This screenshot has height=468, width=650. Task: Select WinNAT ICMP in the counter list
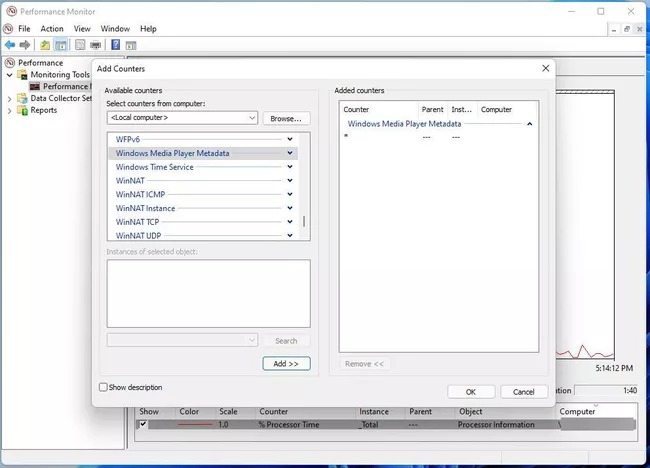[x=203, y=194]
